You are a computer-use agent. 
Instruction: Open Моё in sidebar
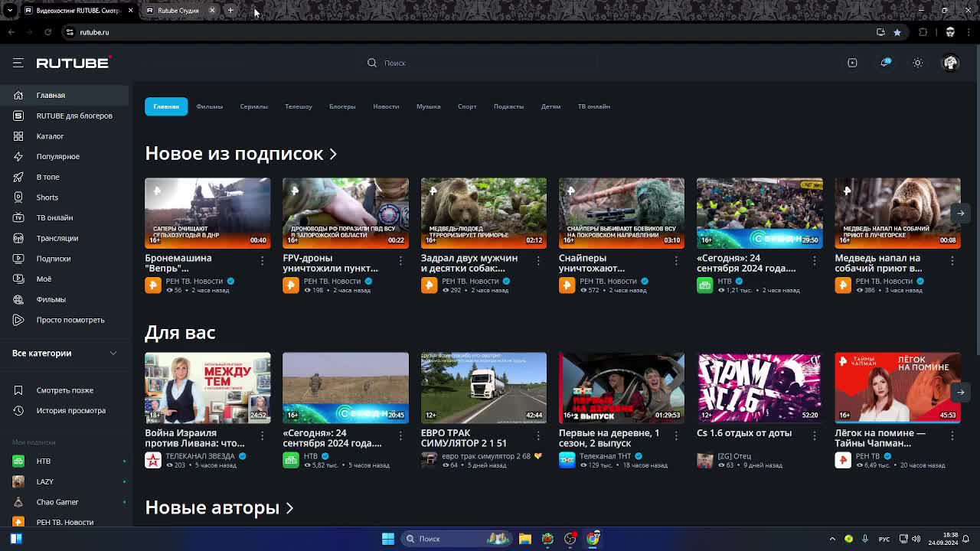tap(64, 279)
